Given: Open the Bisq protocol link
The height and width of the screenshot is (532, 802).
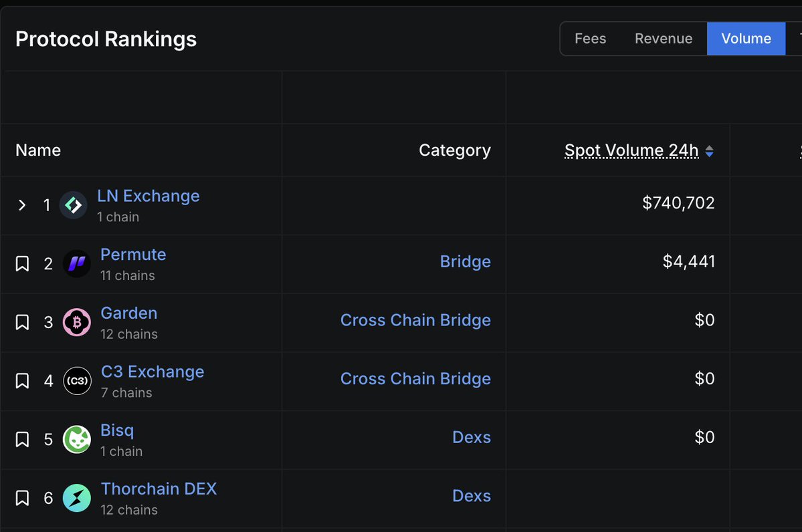Looking at the screenshot, I should [117, 430].
